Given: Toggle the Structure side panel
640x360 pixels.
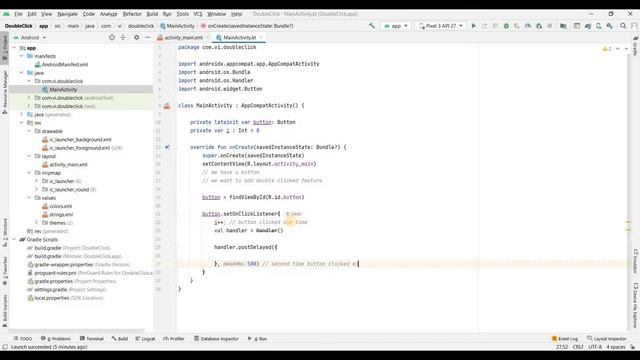Looking at the screenshot, I should tap(5, 233).
